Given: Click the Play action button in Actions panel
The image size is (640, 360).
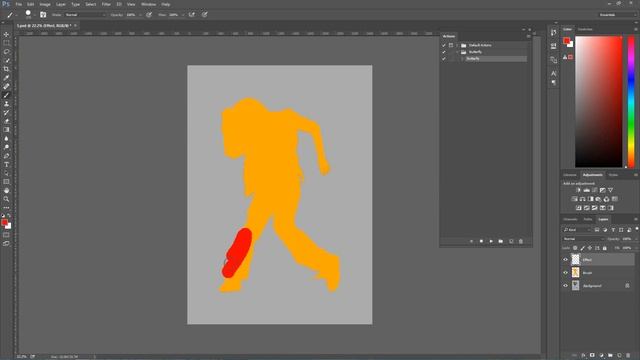Looking at the screenshot, I should (491, 241).
